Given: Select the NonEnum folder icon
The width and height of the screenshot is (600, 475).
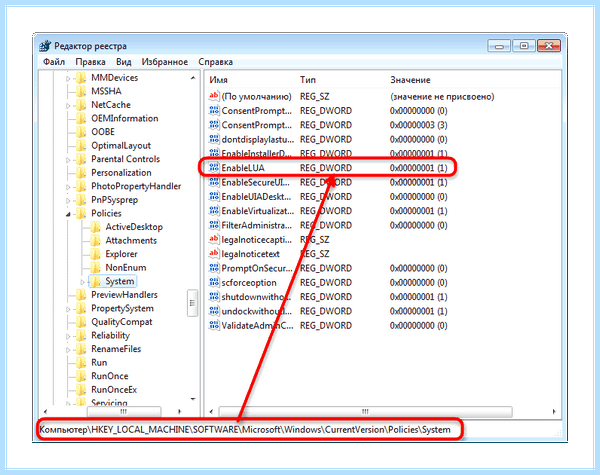Looking at the screenshot, I should (95, 268).
